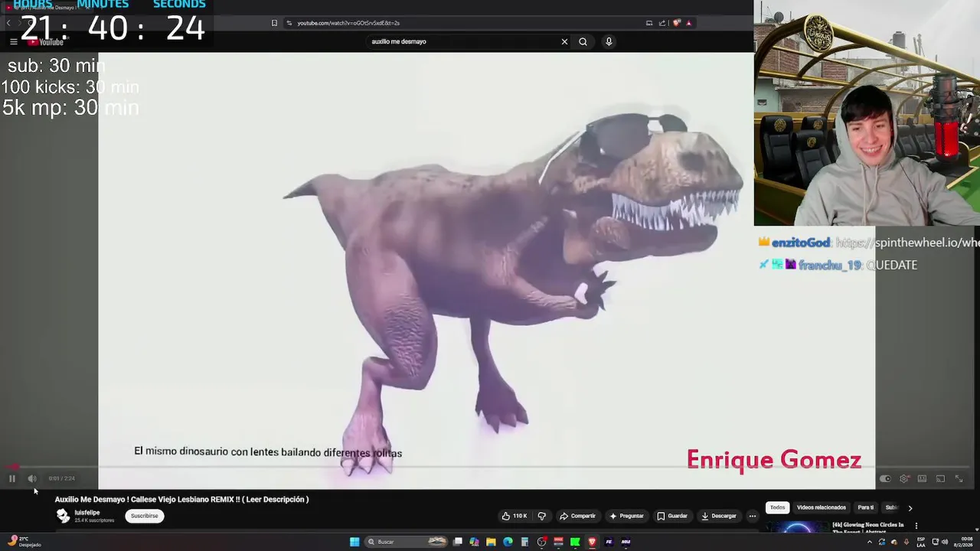Click the Brave Rewards triangle icon
980x551 pixels.
point(688,23)
